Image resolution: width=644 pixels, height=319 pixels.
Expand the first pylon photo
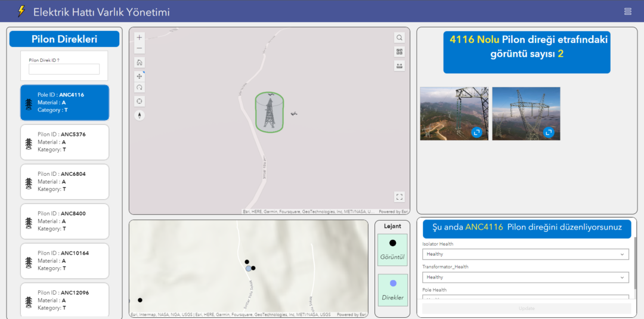pyautogui.click(x=476, y=132)
